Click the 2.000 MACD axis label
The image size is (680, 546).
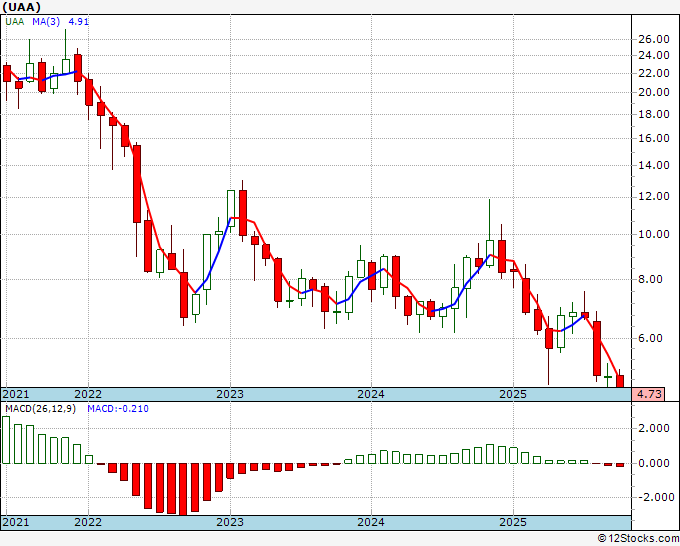654,429
